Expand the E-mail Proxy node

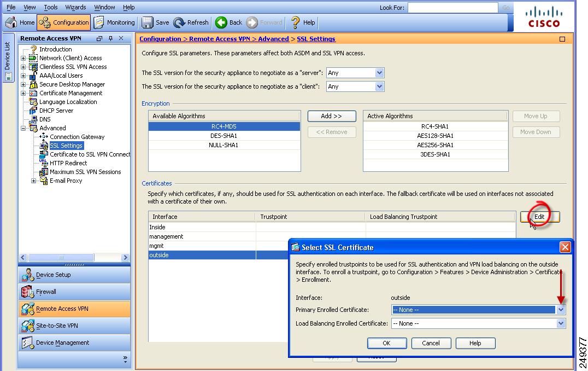click(33, 181)
